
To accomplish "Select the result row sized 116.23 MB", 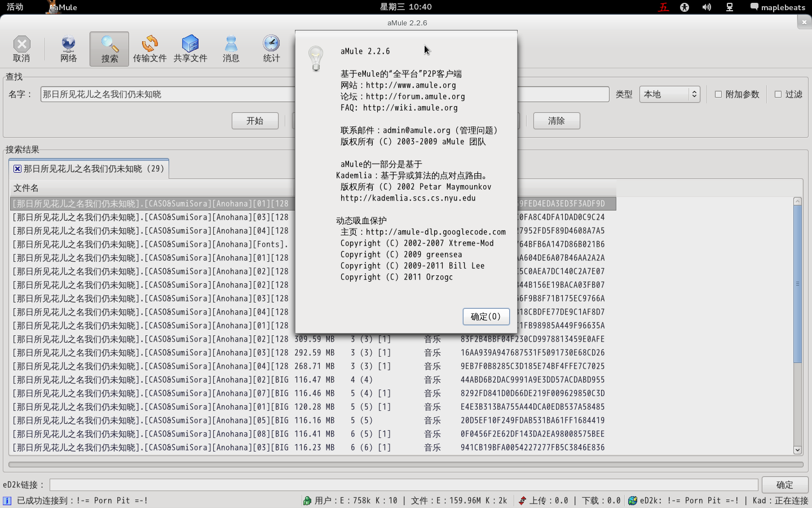I will (x=314, y=448).
